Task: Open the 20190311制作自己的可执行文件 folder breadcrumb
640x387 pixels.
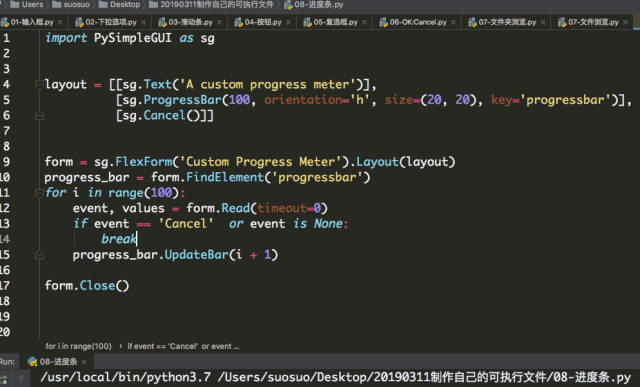Action: coord(211,4)
